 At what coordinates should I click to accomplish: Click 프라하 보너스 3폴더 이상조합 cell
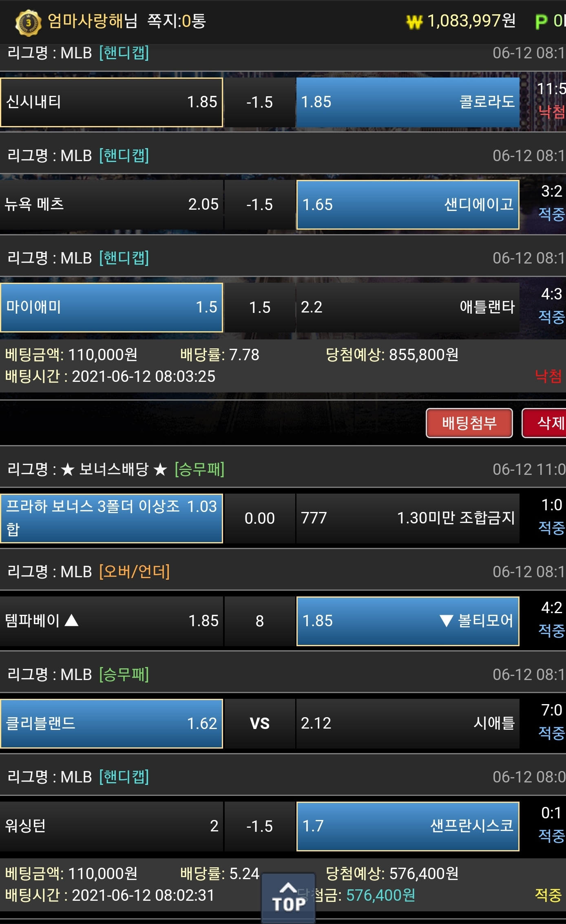pos(111,519)
